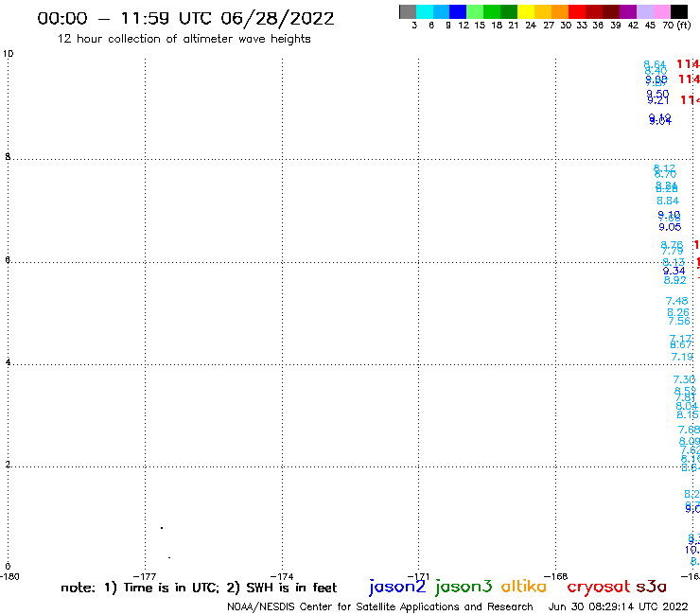
Task: Click wave height value 7.19
Action: point(682,357)
